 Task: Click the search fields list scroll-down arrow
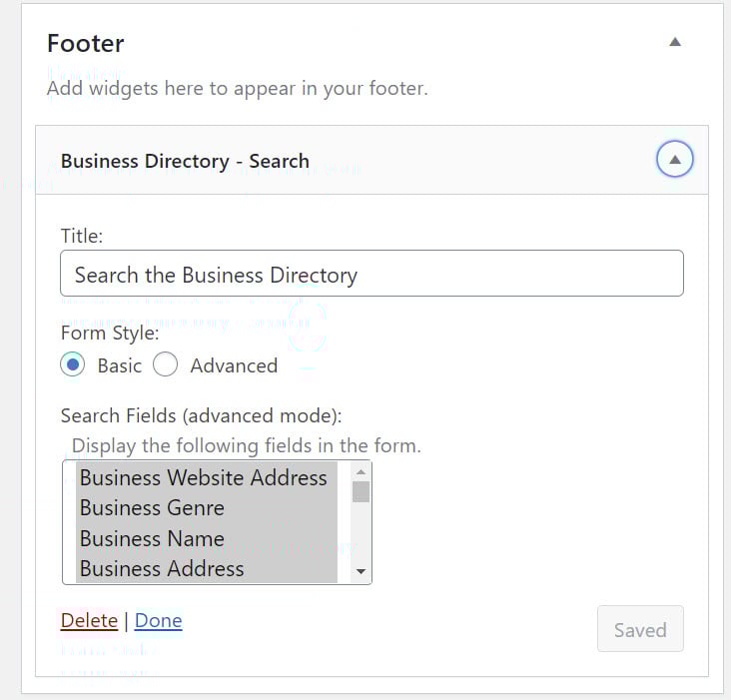361,571
